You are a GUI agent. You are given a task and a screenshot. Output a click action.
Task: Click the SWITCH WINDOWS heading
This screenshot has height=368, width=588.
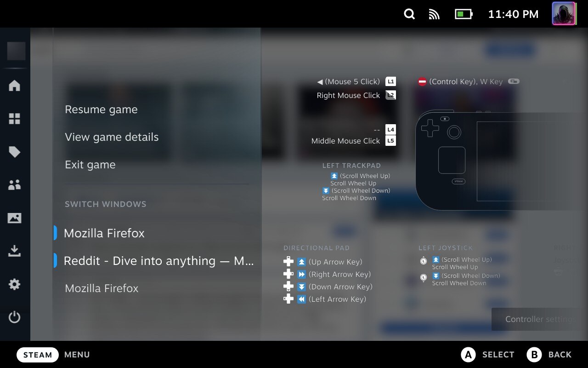coord(105,204)
